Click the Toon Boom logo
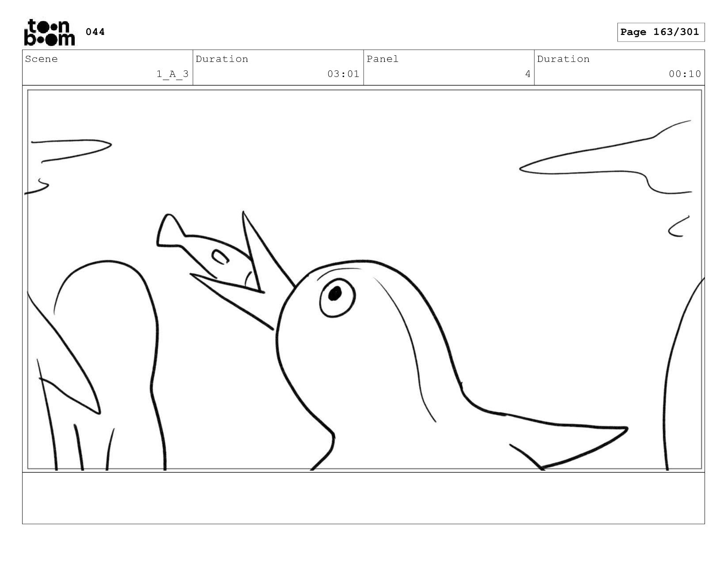This screenshot has height=564, width=728. 49,32
